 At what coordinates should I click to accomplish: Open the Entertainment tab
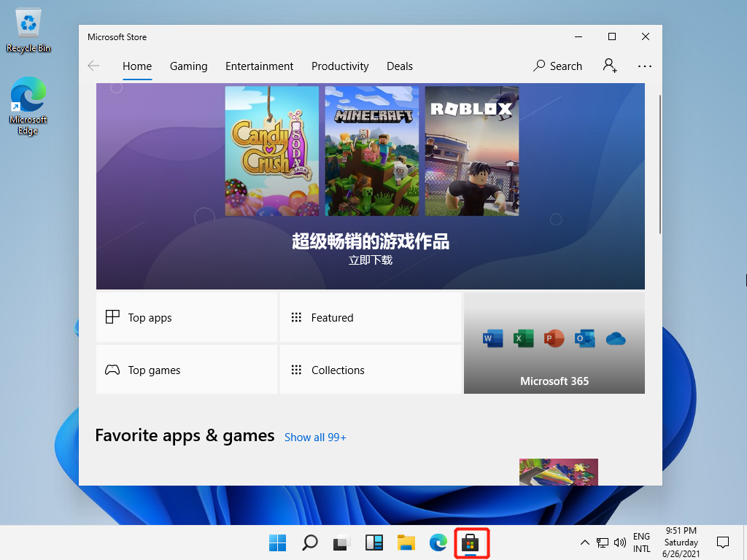(259, 66)
